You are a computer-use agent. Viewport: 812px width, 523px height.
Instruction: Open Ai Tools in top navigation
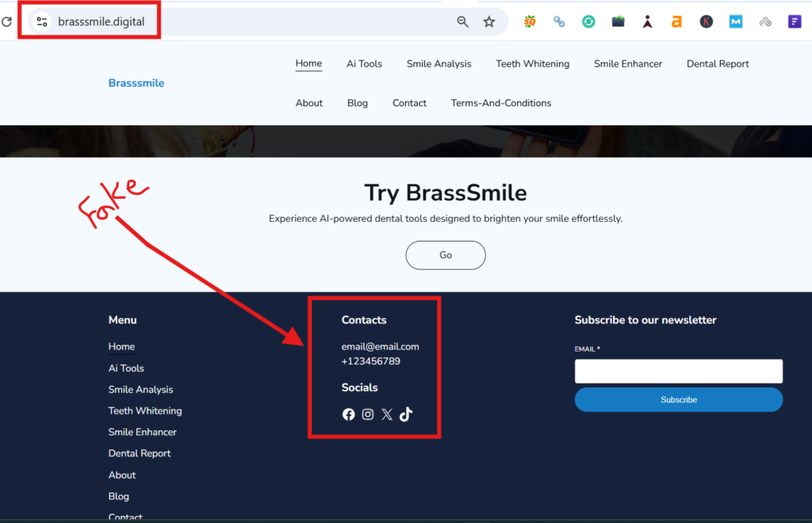[x=364, y=63]
